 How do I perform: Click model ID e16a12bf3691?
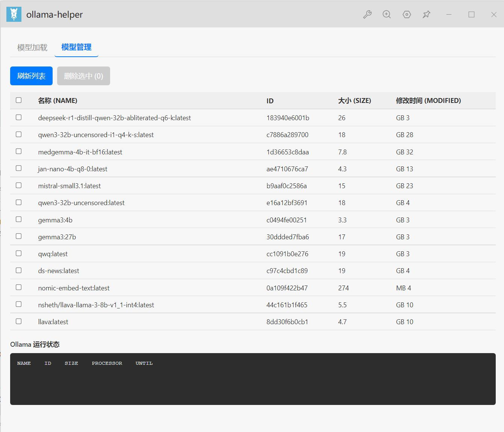(x=287, y=203)
